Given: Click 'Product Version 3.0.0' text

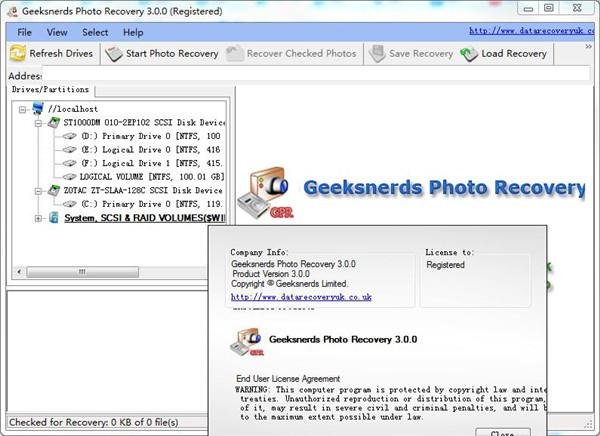Looking at the screenshot, I should pyautogui.click(x=271, y=274).
